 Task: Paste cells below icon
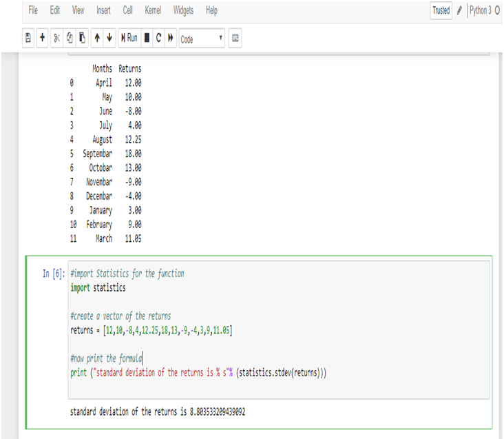(x=81, y=39)
